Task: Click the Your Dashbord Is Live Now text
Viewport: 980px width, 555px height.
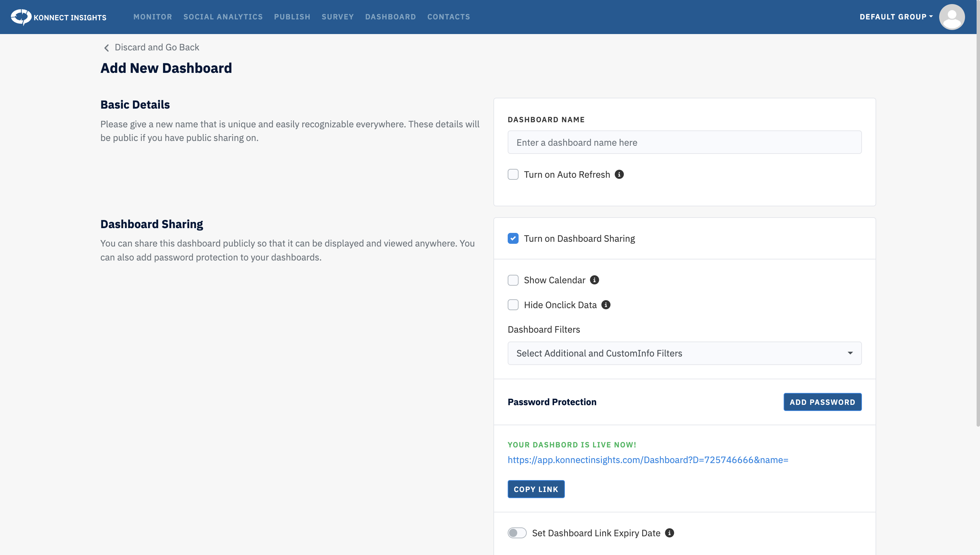Action: tap(572, 444)
